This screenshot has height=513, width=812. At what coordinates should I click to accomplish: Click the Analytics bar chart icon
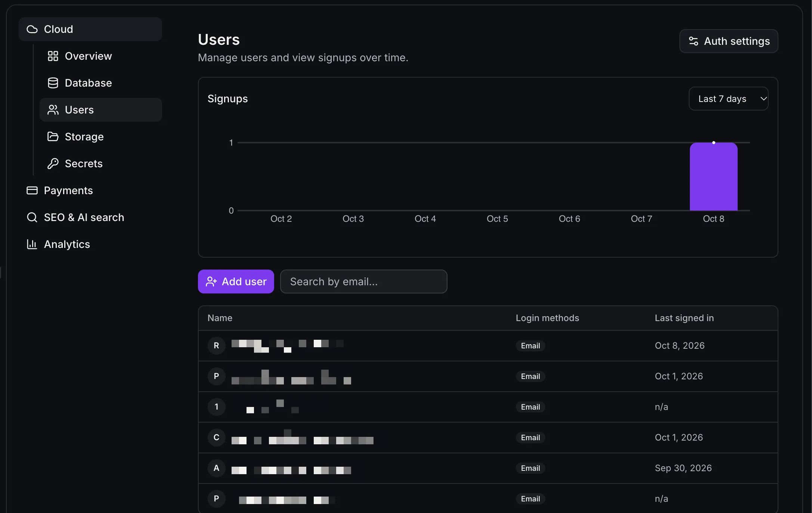pyautogui.click(x=32, y=244)
